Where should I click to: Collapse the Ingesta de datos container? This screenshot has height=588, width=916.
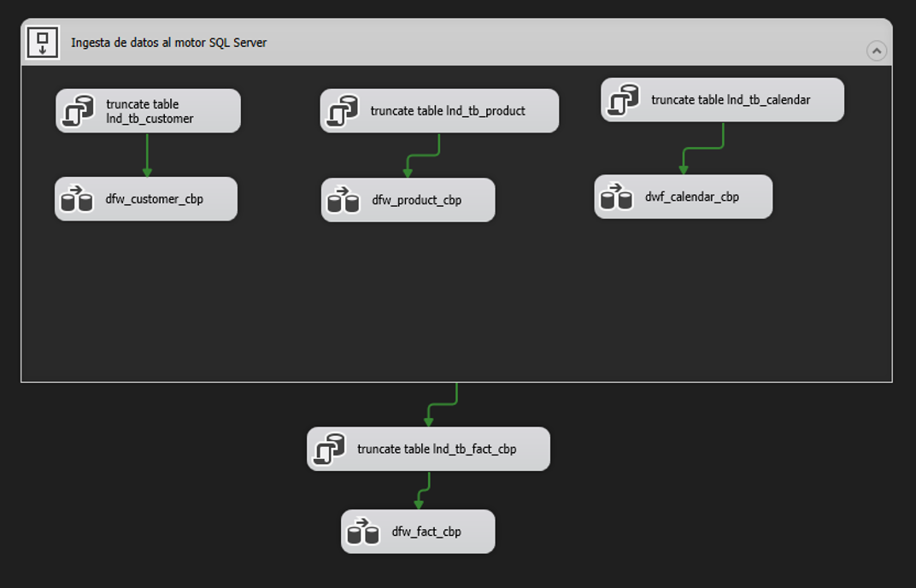tap(877, 50)
